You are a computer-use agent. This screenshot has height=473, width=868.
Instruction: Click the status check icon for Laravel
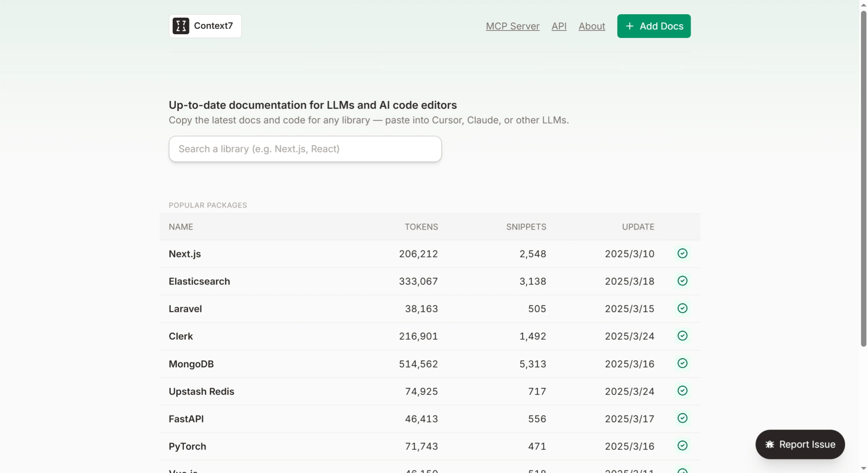[x=682, y=308]
